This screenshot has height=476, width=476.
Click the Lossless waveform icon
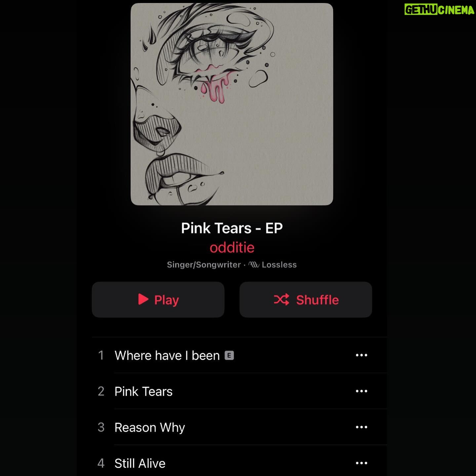tap(254, 265)
